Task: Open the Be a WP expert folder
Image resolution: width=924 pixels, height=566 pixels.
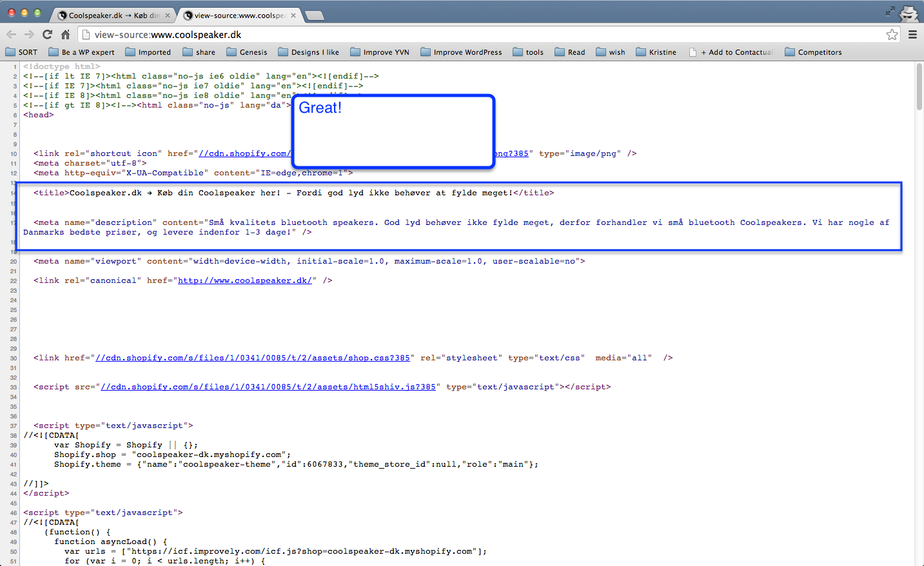Action: pos(81,52)
